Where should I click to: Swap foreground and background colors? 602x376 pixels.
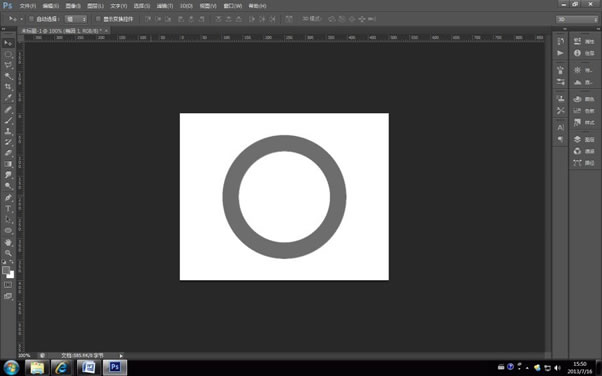pos(12,262)
